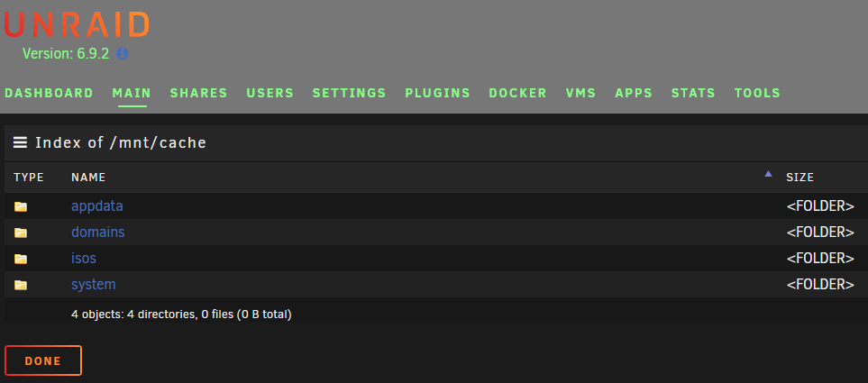Sort listing by Type column header
The width and height of the screenshot is (868, 383).
(29, 178)
